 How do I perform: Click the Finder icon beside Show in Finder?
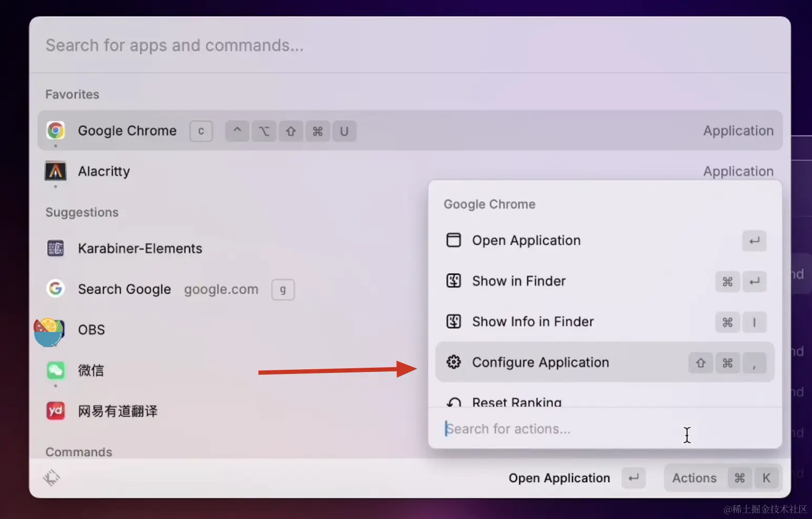tap(453, 281)
